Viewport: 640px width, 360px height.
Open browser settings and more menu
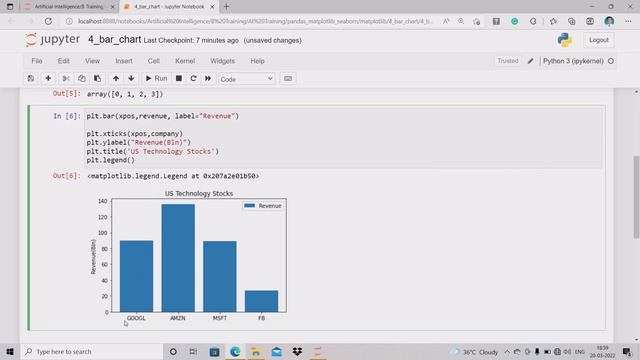coord(628,21)
